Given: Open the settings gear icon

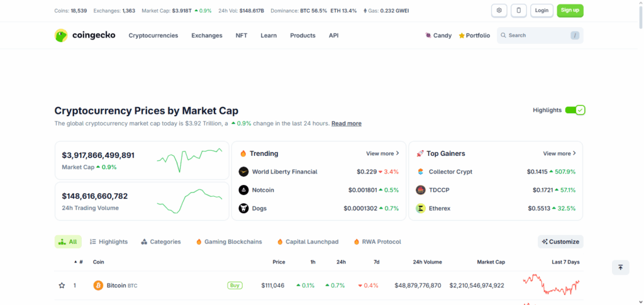Looking at the screenshot, I should pyautogui.click(x=499, y=10).
